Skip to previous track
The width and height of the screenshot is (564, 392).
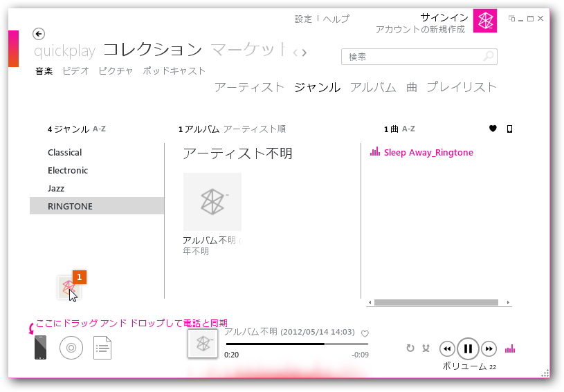(x=447, y=348)
